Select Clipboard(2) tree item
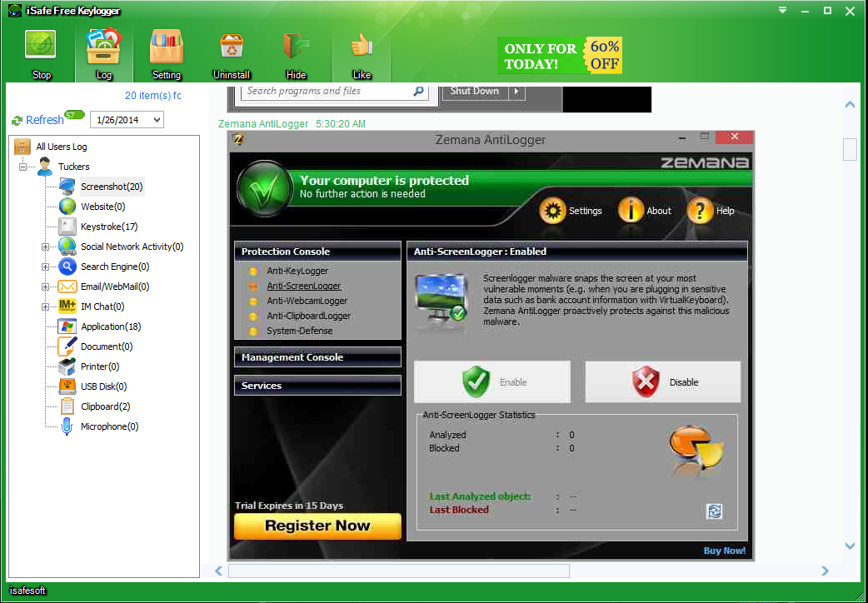Viewport: 868px width, 603px height. click(105, 406)
